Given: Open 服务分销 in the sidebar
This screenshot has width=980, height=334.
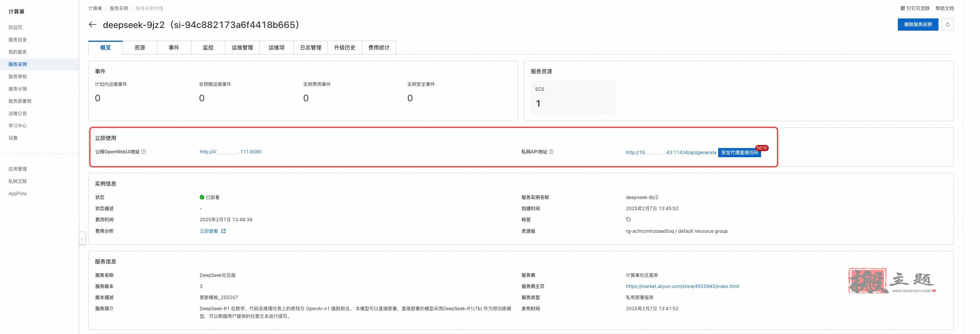Looking at the screenshot, I should pos(18,89).
